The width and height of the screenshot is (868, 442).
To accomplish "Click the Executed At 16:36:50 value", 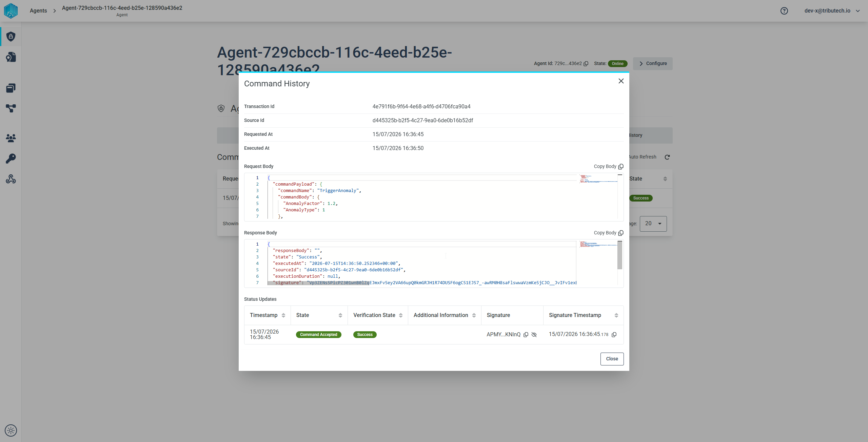I will [398, 148].
